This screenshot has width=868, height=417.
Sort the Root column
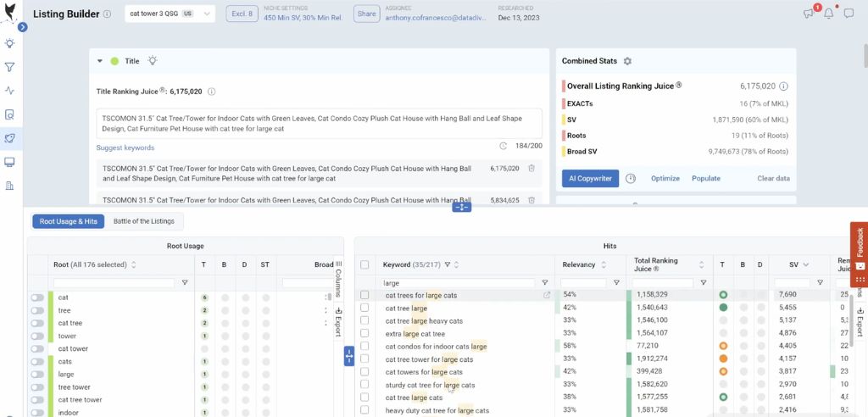point(133,264)
